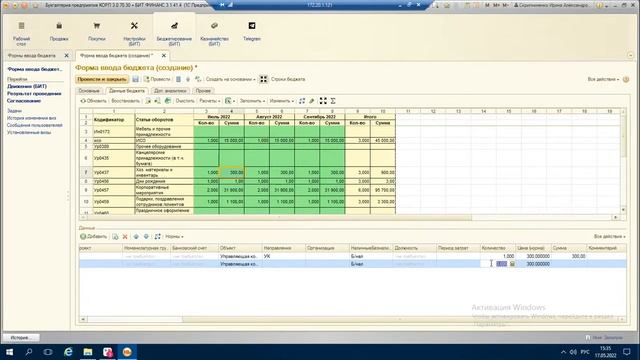
Task: Click the Провести button
Action: (x=157, y=79)
